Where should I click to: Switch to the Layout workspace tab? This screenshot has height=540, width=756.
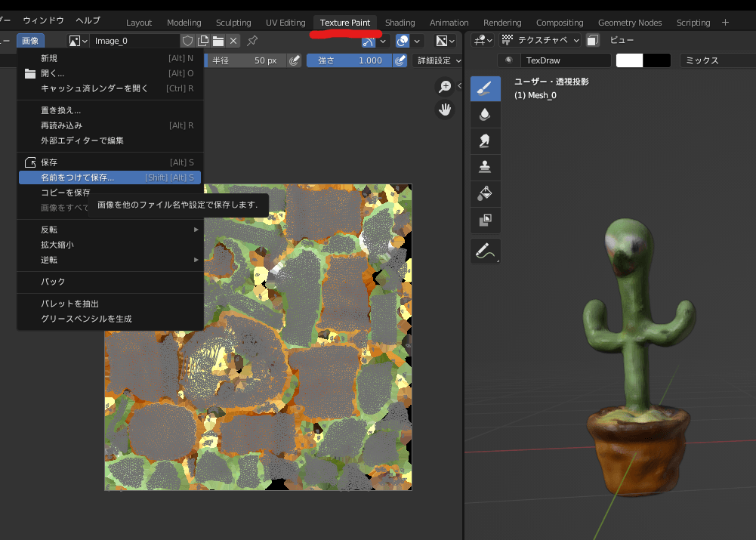point(139,23)
